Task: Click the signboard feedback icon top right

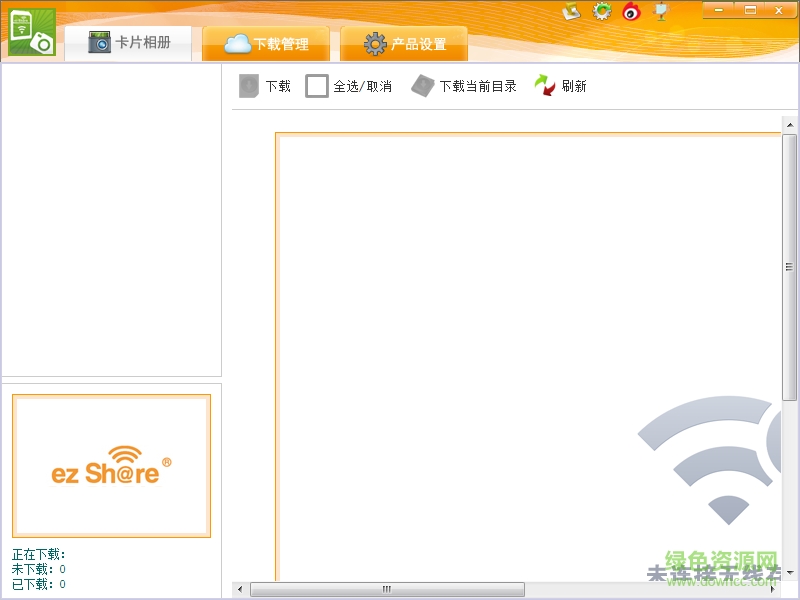Action: pos(659,13)
